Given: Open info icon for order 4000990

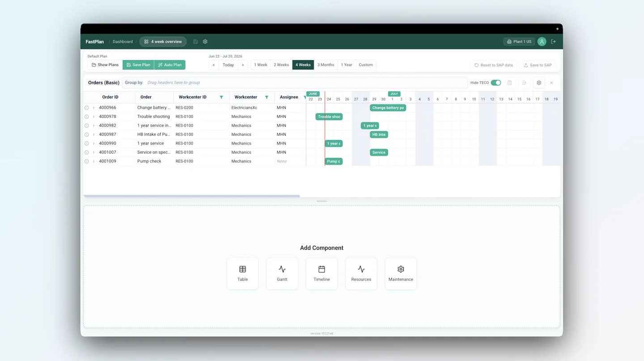Looking at the screenshot, I should coord(87,144).
